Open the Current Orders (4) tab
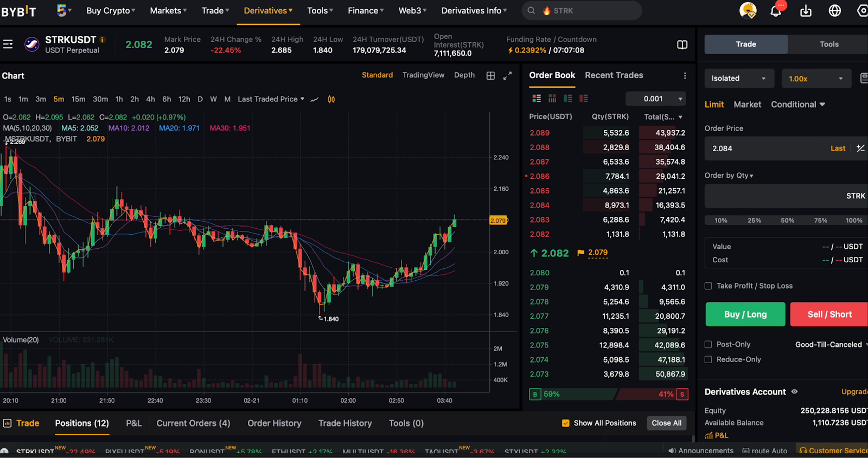 [193, 423]
